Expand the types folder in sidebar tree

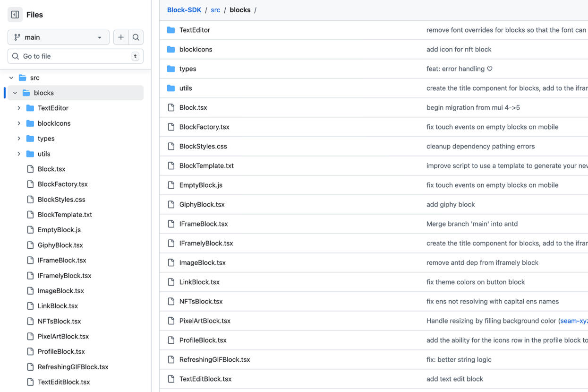tap(19, 139)
